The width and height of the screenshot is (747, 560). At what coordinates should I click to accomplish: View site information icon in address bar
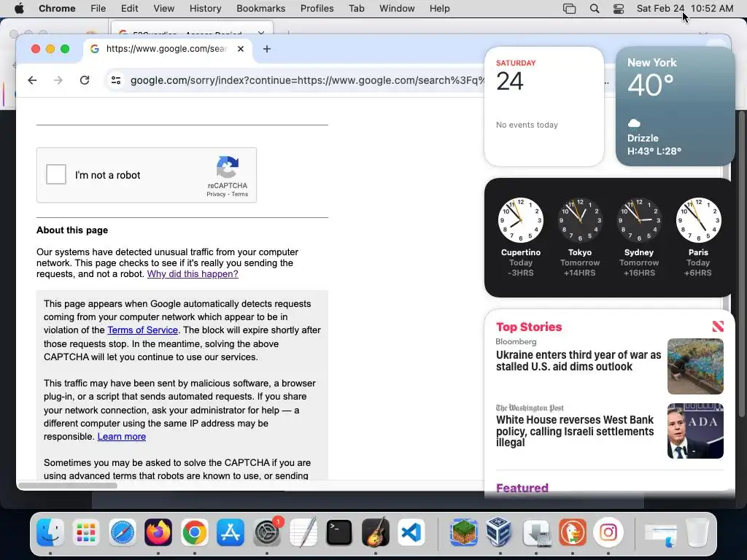pos(116,80)
